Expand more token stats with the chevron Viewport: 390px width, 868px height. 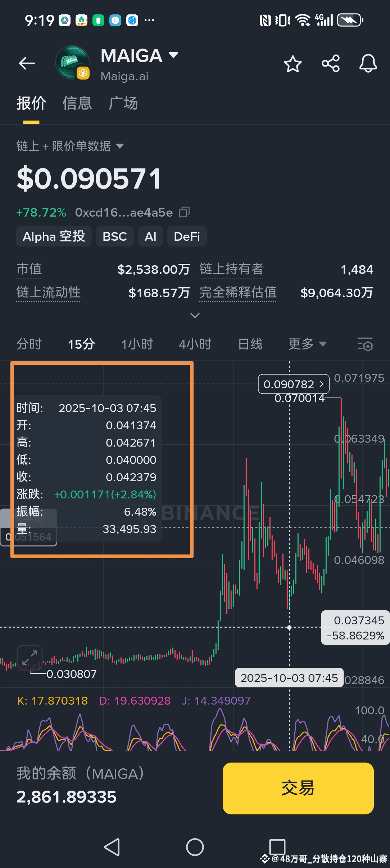pos(195,316)
